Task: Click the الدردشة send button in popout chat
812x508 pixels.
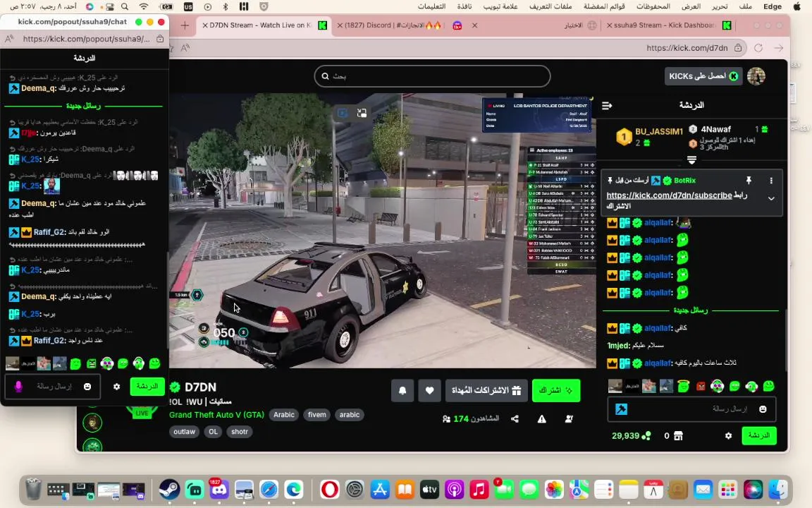Action: click(x=147, y=386)
